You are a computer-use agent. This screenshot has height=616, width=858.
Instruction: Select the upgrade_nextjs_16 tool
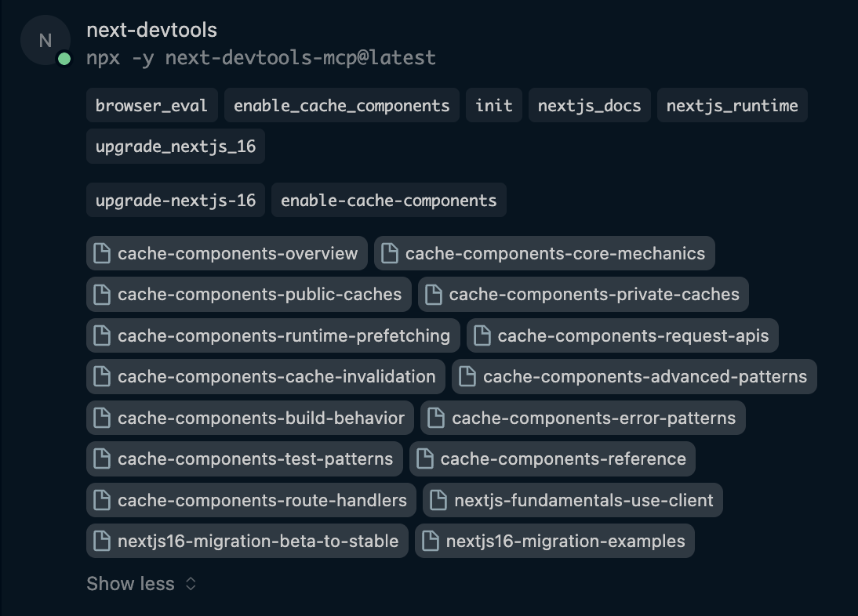click(175, 146)
